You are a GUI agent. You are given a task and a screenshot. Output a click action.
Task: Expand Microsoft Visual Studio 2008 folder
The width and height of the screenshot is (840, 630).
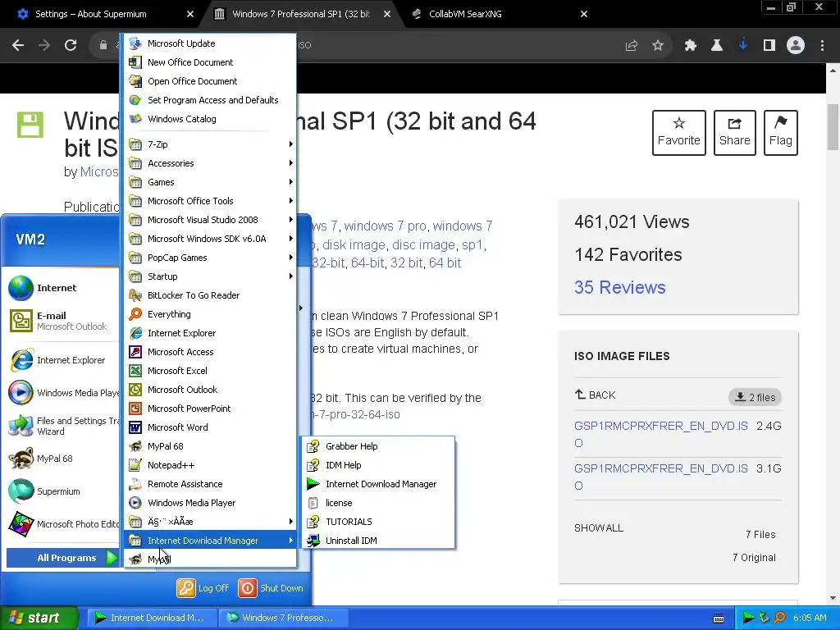pos(210,220)
